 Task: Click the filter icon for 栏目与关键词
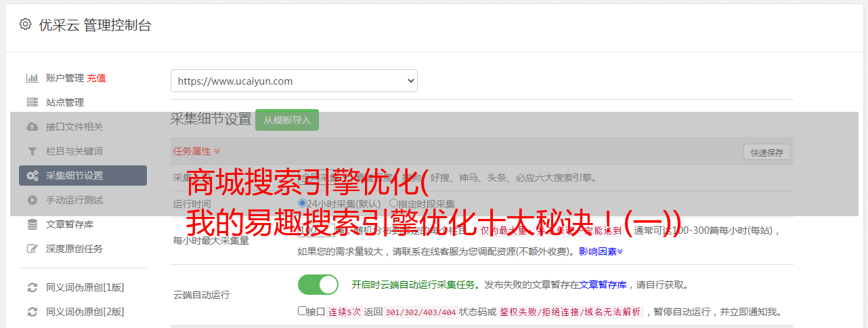coord(32,151)
